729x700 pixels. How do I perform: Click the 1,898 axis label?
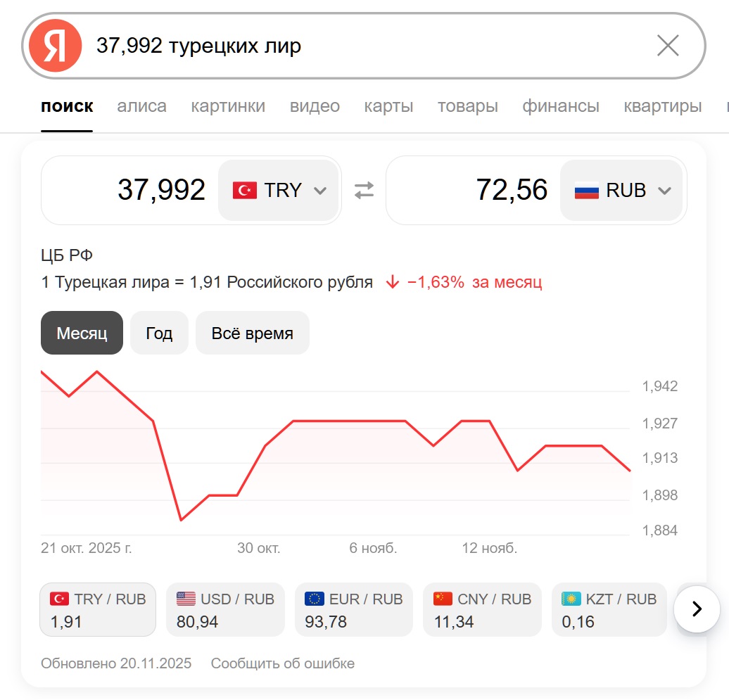coord(660,495)
